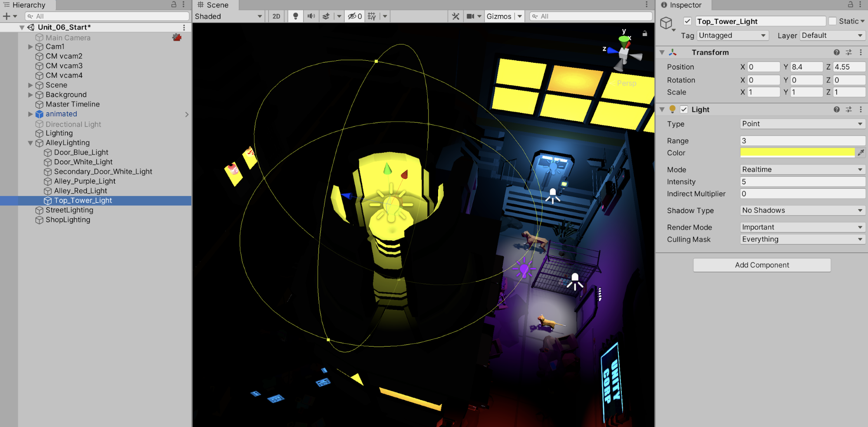Pick color with the eyedropper icon
The width and height of the screenshot is (868, 427).
point(861,152)
